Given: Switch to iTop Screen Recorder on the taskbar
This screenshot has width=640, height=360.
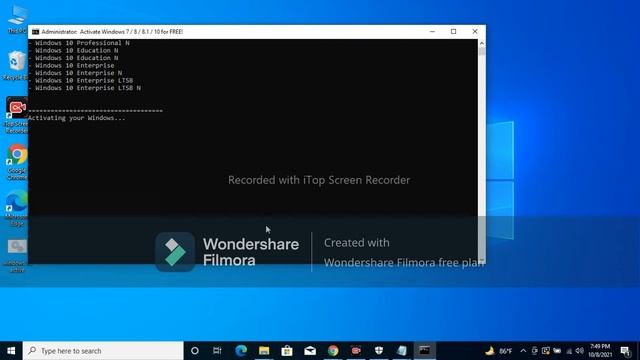Looking at the screenshot, I should pos(356,351).
